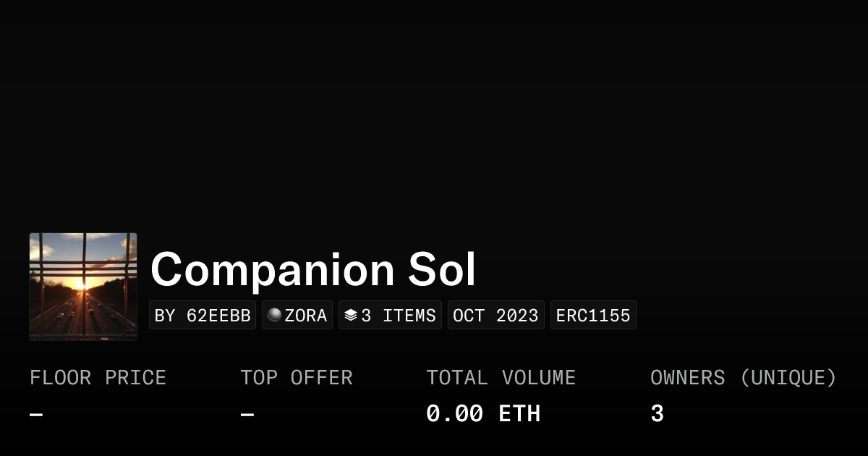Click the FLOOR PRICE label
The image size is (868, 456).
coord(98,378)
